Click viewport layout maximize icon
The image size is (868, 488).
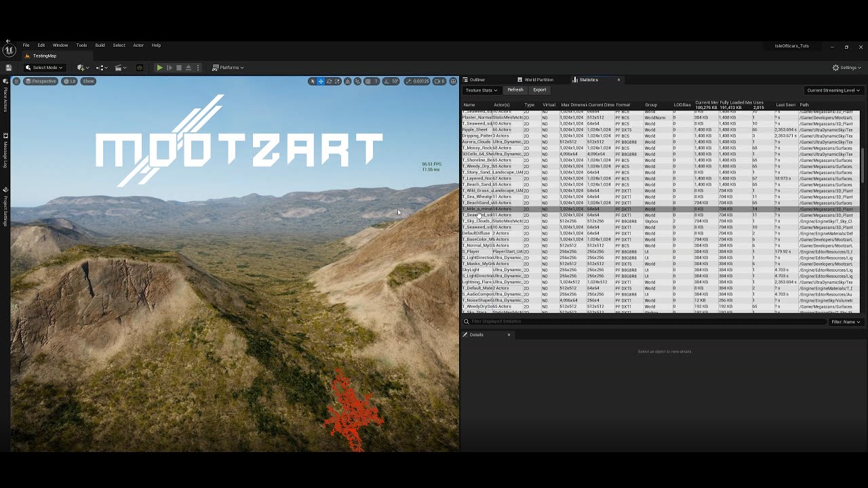pyautogui.click(x=453, y=81)
